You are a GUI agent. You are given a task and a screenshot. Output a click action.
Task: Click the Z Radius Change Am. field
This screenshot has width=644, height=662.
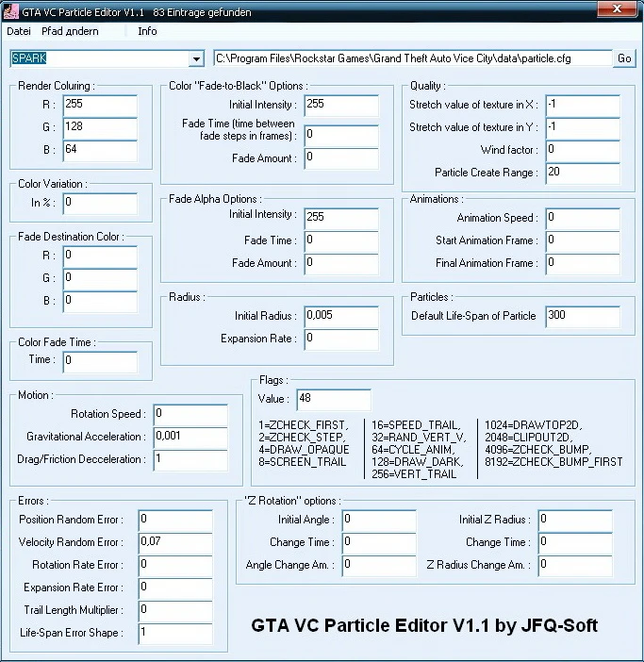pos(575,566)
